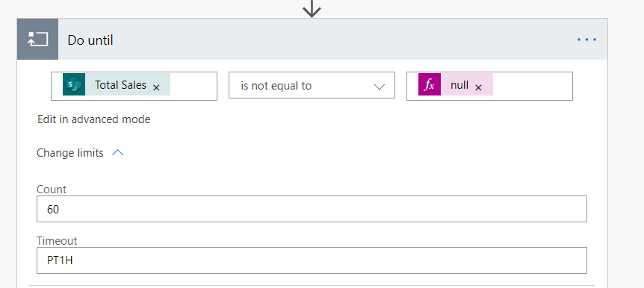644x288 pixels.
Task: Click empty space in the right value box
Action: pos(532,86)
